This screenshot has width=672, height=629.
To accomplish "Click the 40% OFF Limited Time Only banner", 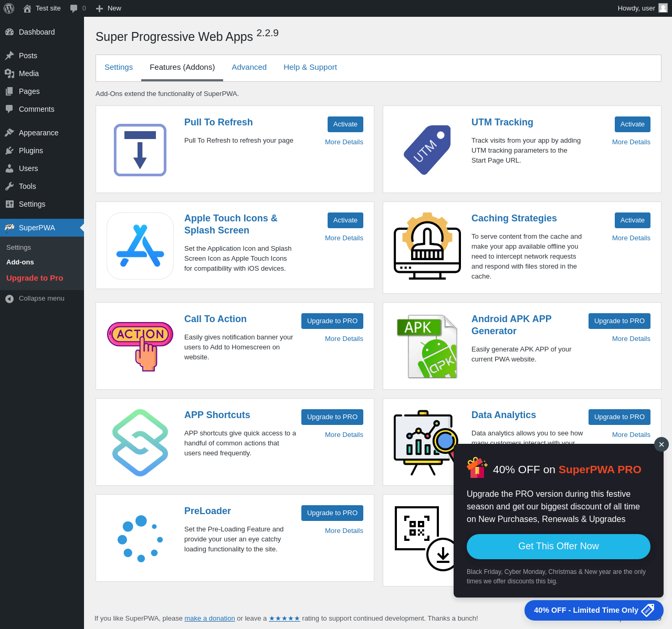I will [x=594, y=610].
